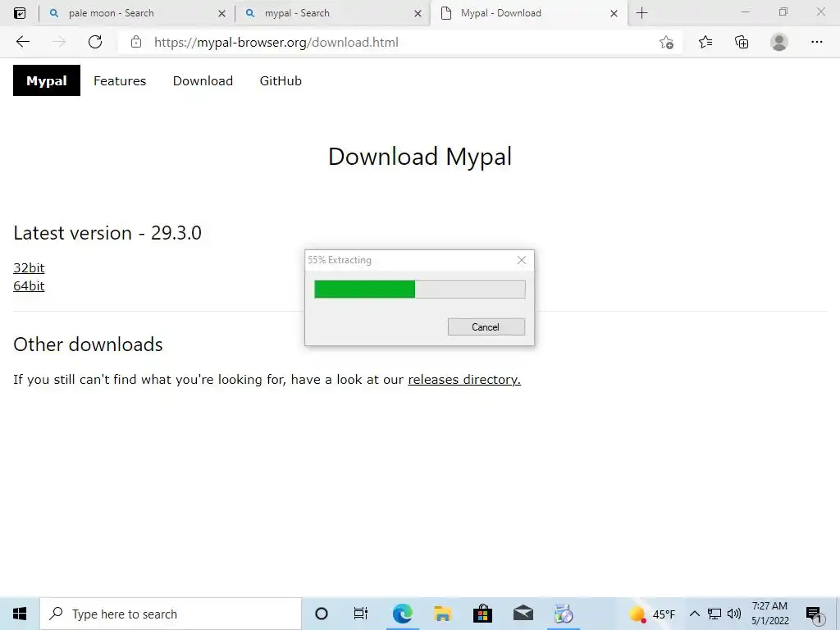Screen dimensions: 840x630
Task: Open the clock showing 7:27 AM
Action: click(769, 614)
